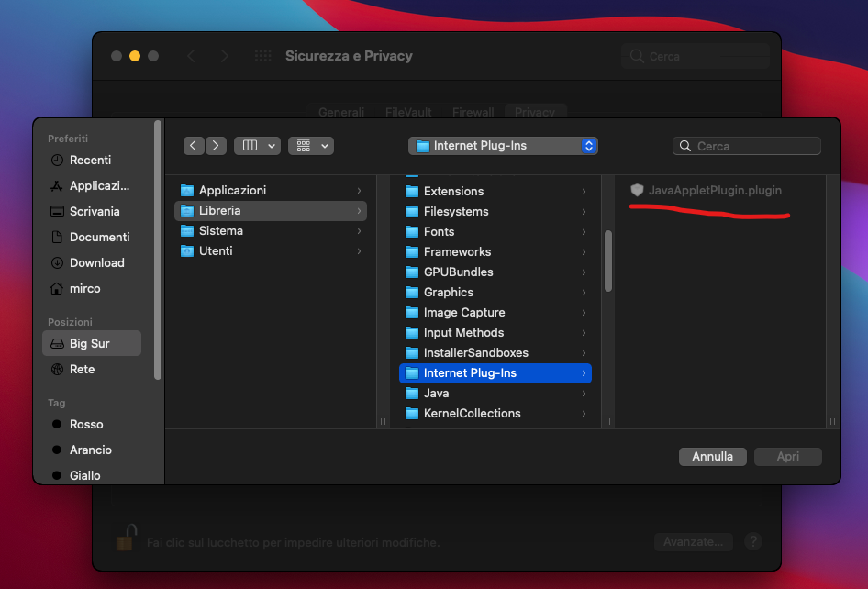Select the Utenti folder

(x=271, y=250)
